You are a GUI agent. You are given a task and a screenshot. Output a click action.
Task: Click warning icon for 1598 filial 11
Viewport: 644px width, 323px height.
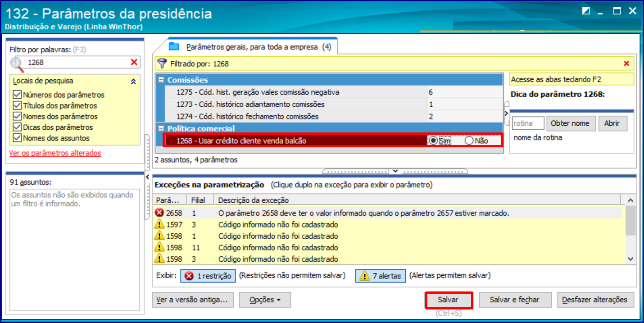pos(159,247)
